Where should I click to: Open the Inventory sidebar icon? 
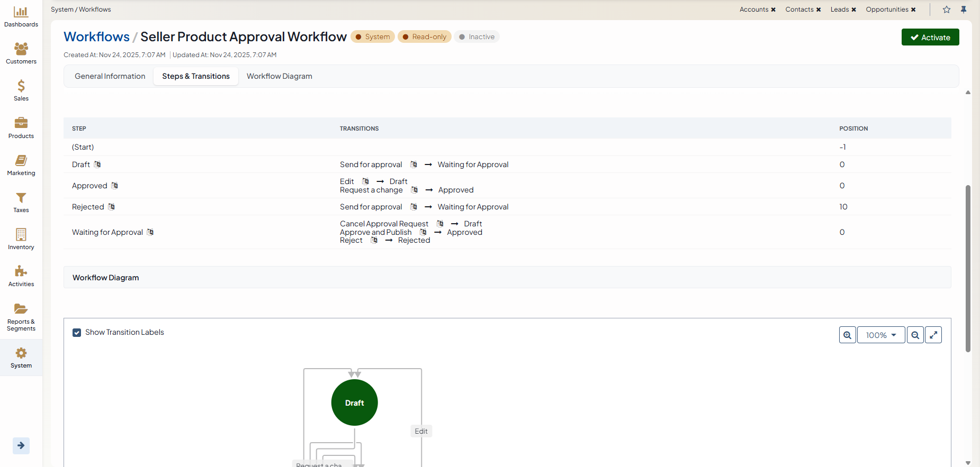(x=21, y=239)
